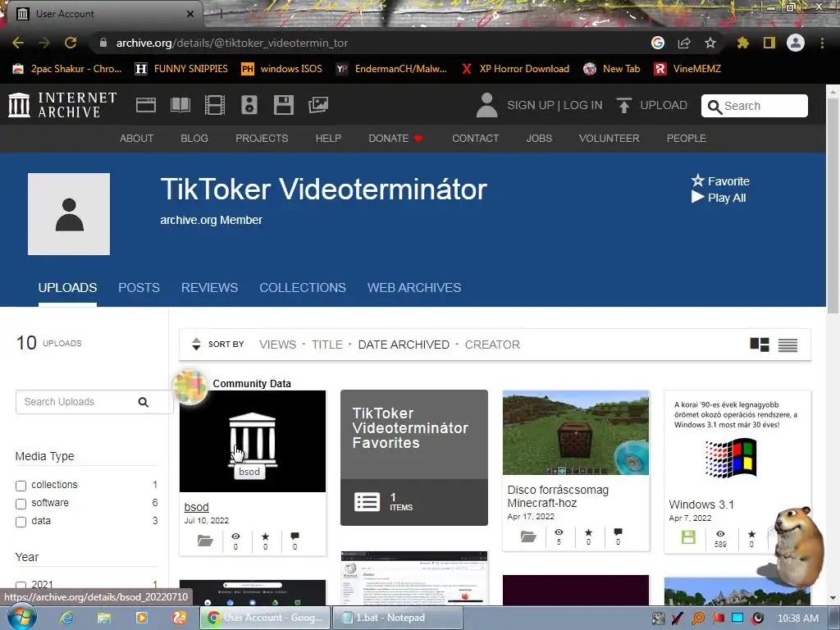Open the ABOUT menu item
840x630 pixels.
(137, 138)
